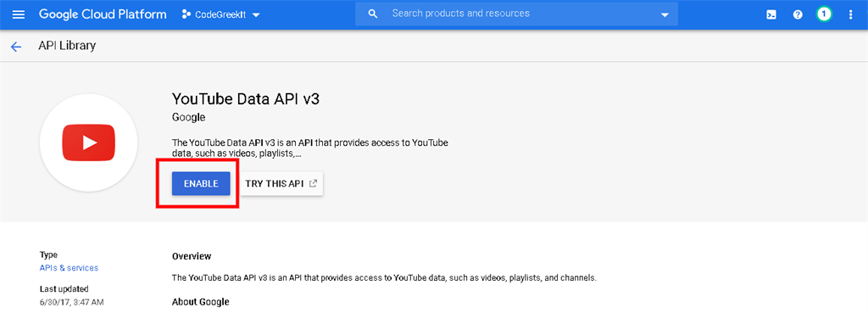Open the vertical three-dot settings menu
Screen dimensions: 868x313
point(851,15)
